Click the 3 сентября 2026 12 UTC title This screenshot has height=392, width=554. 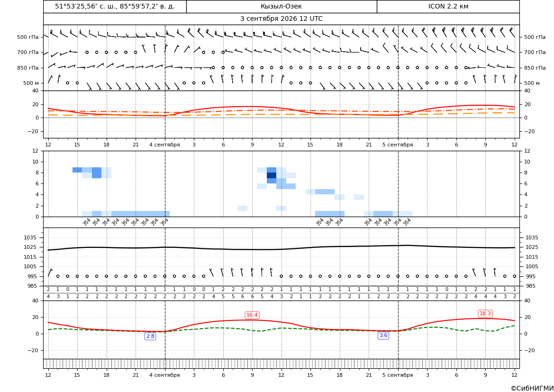click(281, 19)
